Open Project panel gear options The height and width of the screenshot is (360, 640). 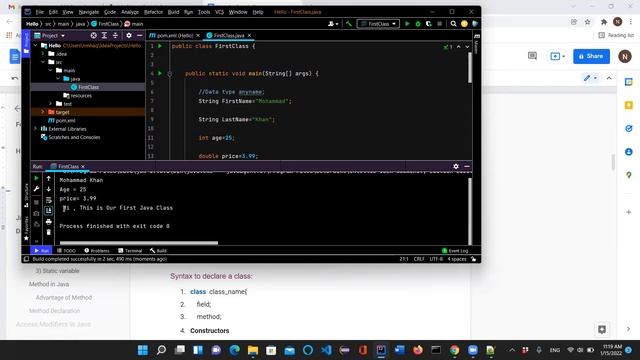tap(129, 36)
